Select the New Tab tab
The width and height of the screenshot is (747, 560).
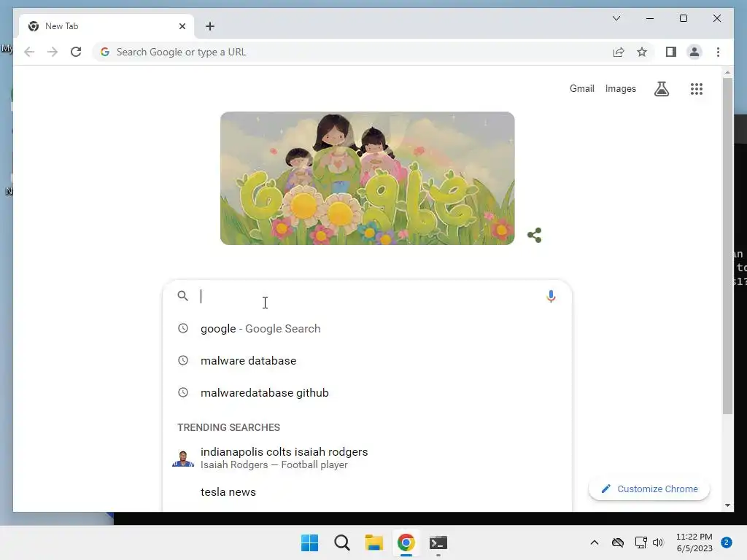pyautogui.click(x=106, y=26)
